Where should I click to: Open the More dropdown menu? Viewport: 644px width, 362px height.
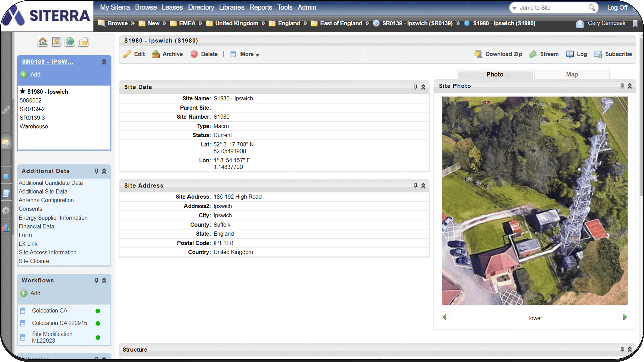click(x=249, y=54)
